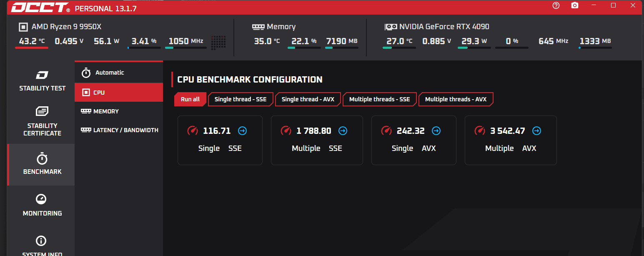Click the GPU temperature 27.0 °C reading
This screenshot has height=256, width=644.
tap(399, 41)
